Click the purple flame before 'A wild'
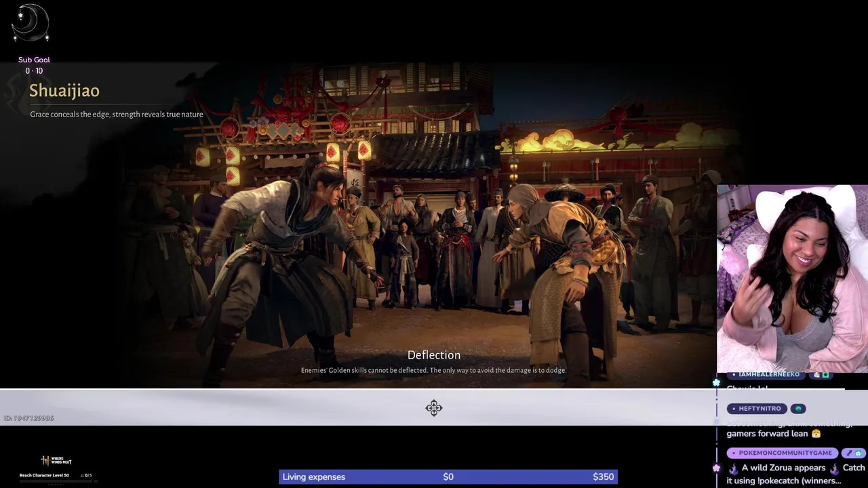 click(733, 468)
